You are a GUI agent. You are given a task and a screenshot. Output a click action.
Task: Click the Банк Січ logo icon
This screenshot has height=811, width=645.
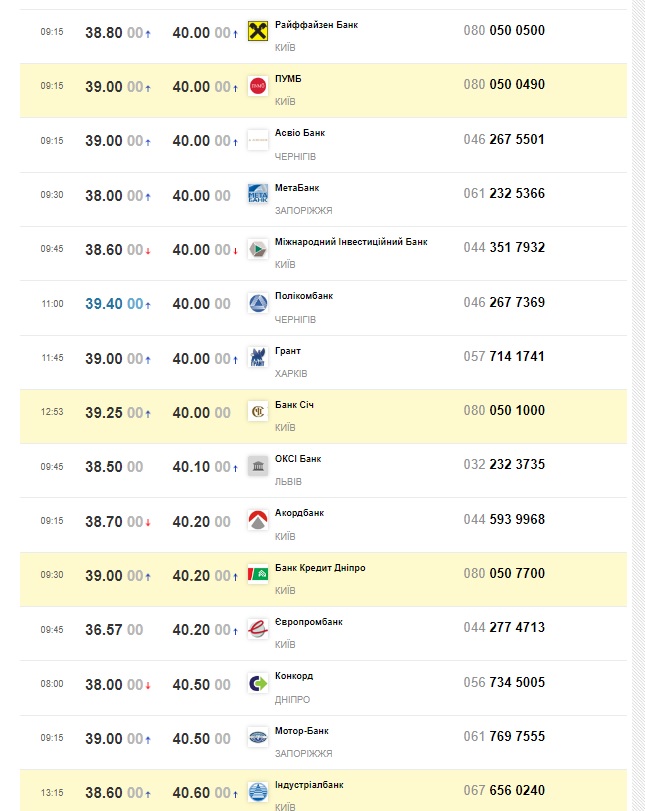click(258, 411)
